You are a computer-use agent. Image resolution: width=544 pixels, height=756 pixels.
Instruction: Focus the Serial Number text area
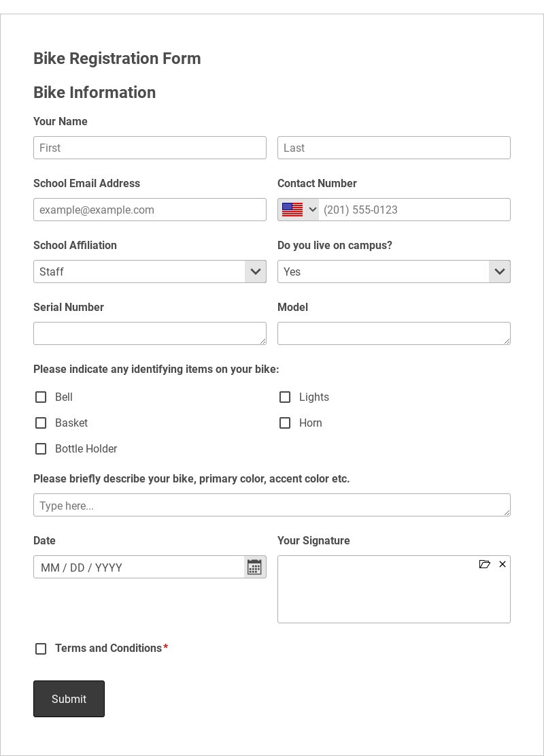coord(150,333)
